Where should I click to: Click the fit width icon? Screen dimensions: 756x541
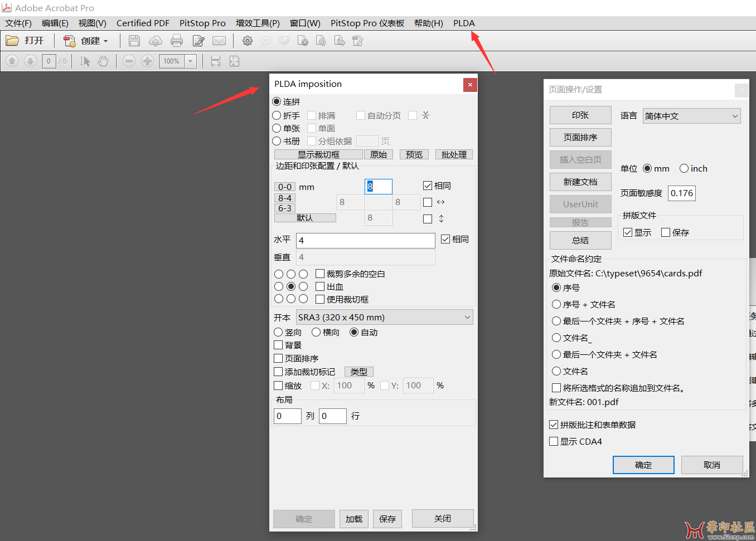tap(216, 61)
